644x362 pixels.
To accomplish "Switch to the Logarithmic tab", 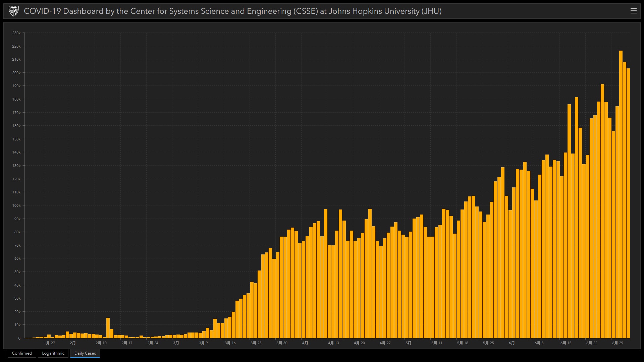I will tap(53, 353).
